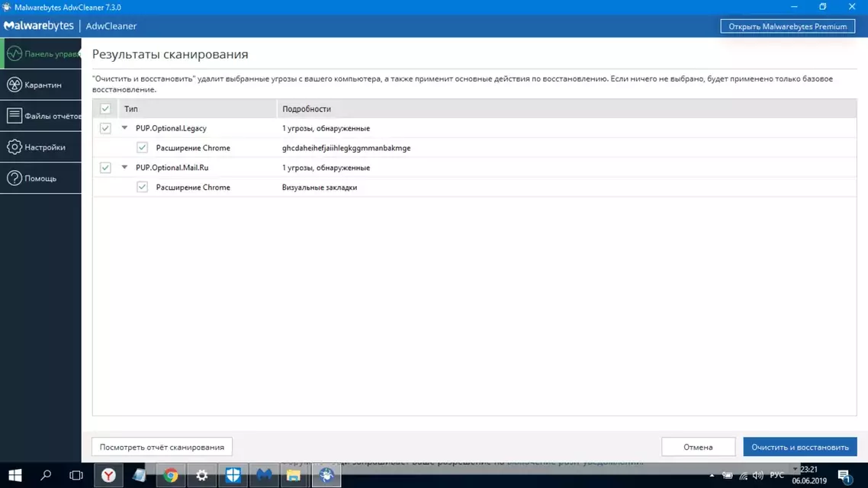The image size is (868, 488).
Task: Open the Файлы отчётов sidebar section
Action: click(x=41, y=116)
